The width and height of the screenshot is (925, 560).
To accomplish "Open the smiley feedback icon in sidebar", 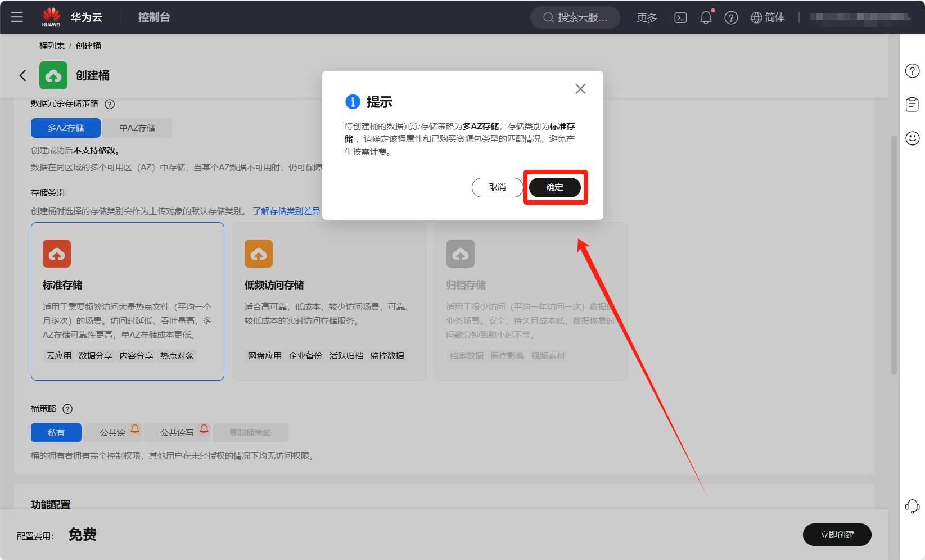I will click(x=912, y=138).
